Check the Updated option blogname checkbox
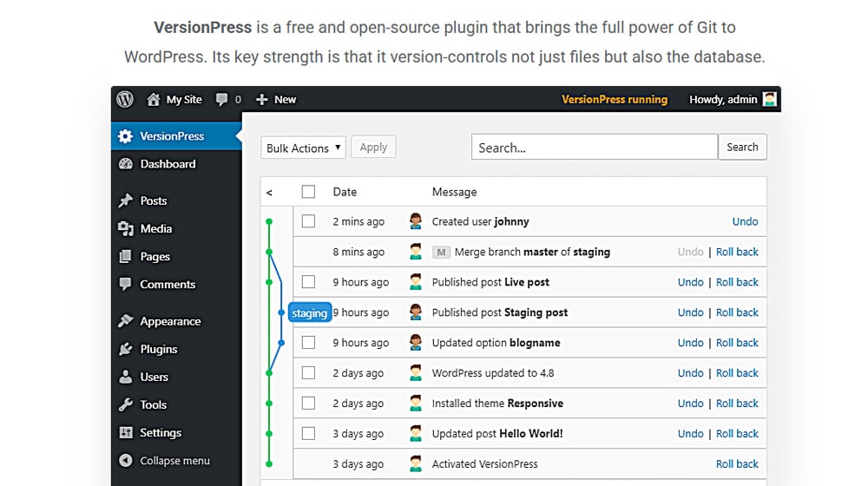 pos(308,343)
